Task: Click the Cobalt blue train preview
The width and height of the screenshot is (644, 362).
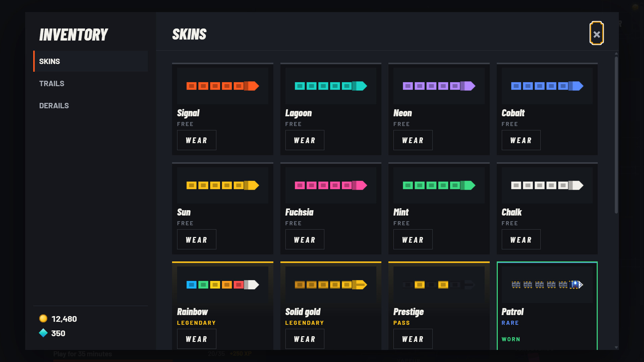Action: (x=547, y=86)
